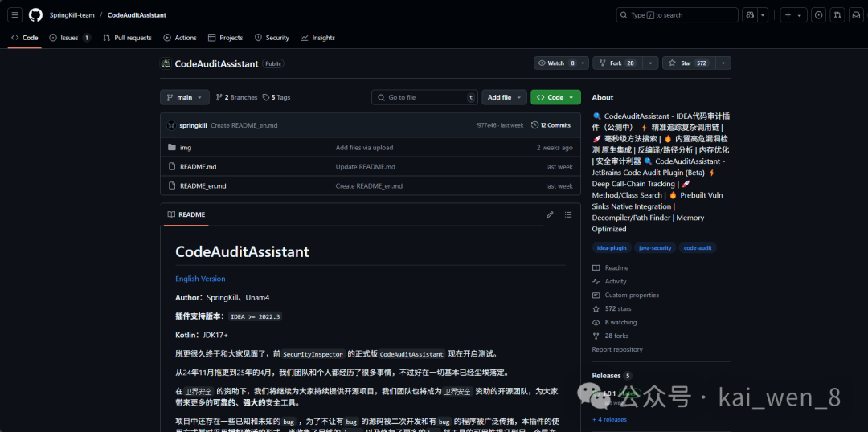
Task: Switch to the Actions tab
Action: tap(180, 38)
